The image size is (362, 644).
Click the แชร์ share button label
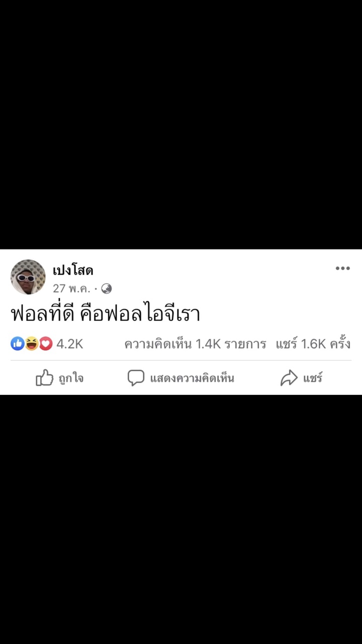pos(313,378)
